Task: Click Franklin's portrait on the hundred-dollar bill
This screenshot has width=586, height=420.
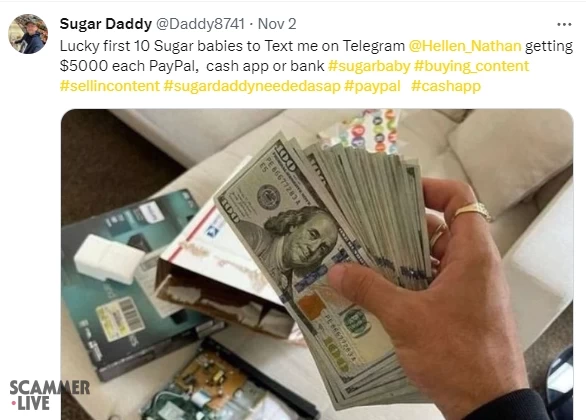Action: (x=299, y=237)
